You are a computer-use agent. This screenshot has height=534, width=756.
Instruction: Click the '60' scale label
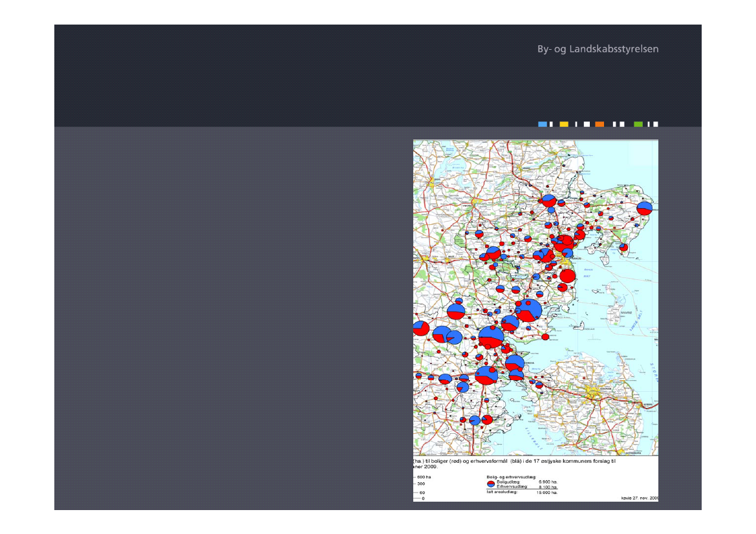click(422, 493)
